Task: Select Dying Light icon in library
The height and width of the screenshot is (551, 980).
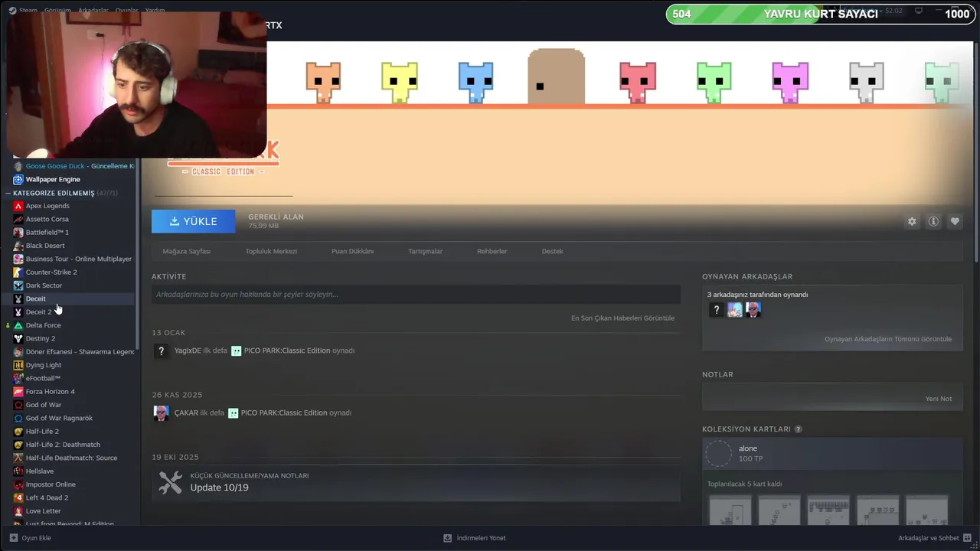Action: click(18, 365)
